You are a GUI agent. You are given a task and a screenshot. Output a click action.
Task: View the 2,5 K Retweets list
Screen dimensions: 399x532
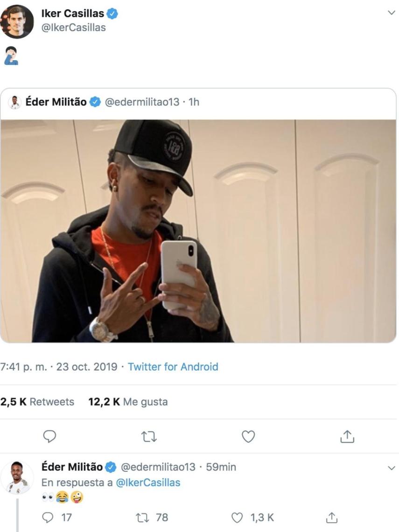(37, 401)
